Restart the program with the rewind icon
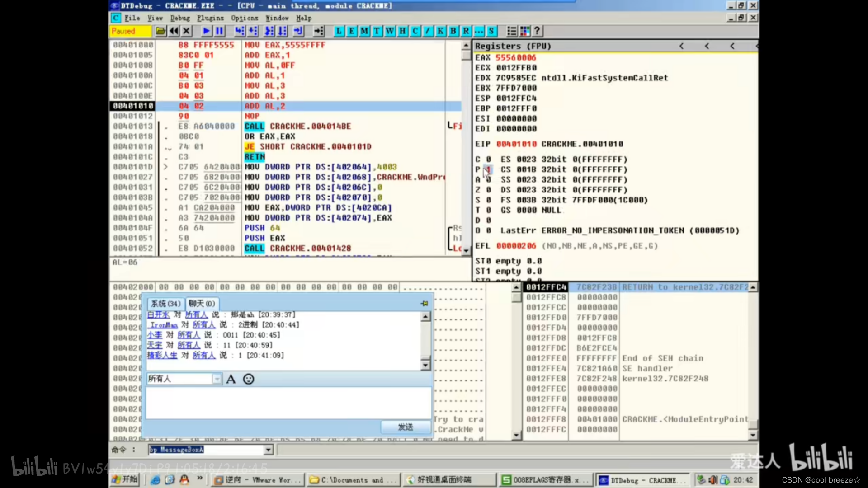 coord(174,31)
